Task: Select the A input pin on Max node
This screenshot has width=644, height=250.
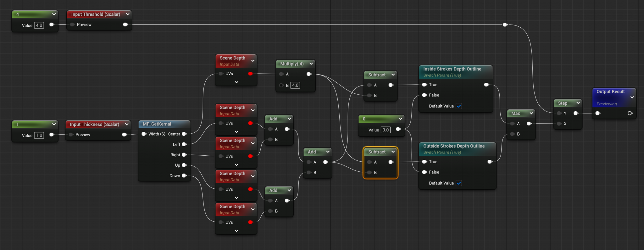Action: point(513,124)
